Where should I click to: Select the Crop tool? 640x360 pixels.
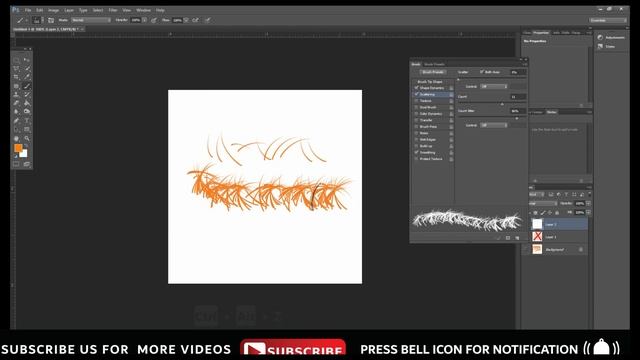tap(16, 77)
